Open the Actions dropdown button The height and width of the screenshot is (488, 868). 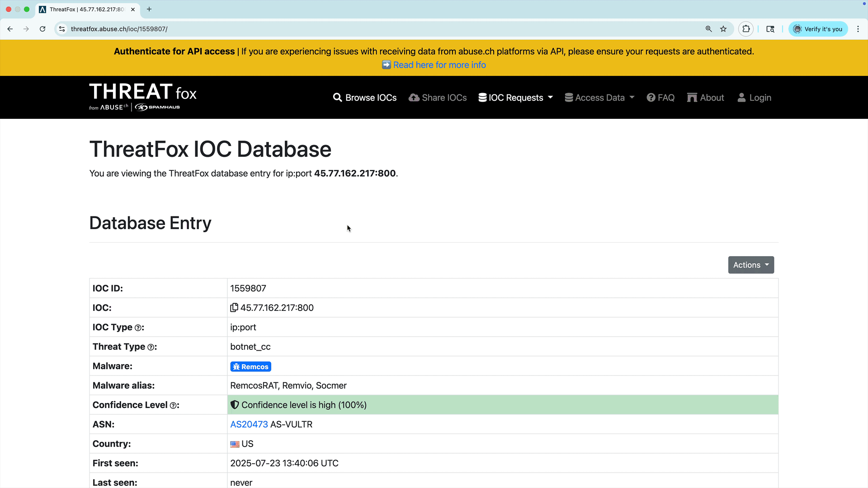point(751,265)
